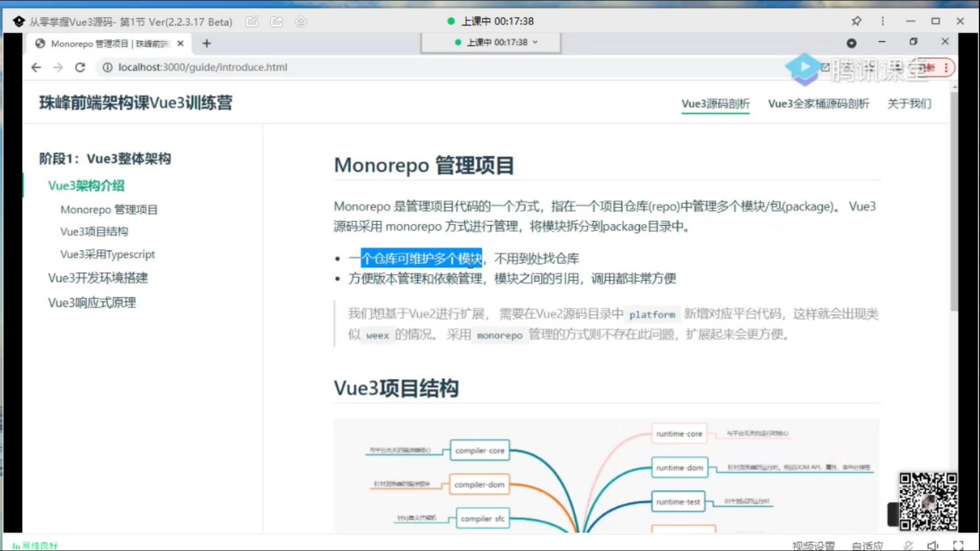Viewport: 980px width, 551px height.
Task: Reload the browser page
Action: [x=80, y=67]
